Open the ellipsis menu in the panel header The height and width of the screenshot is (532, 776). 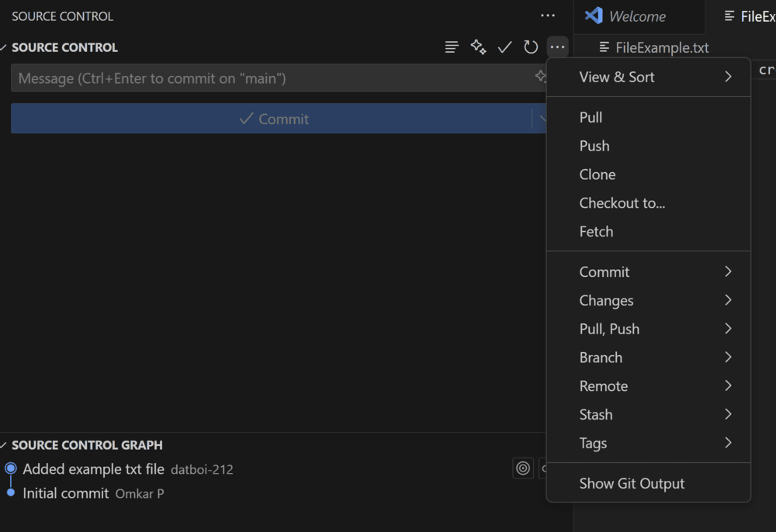548,16
